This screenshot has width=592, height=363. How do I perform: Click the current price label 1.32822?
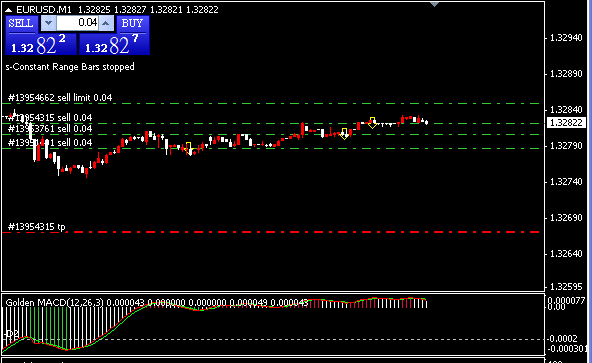coord(566,123)
